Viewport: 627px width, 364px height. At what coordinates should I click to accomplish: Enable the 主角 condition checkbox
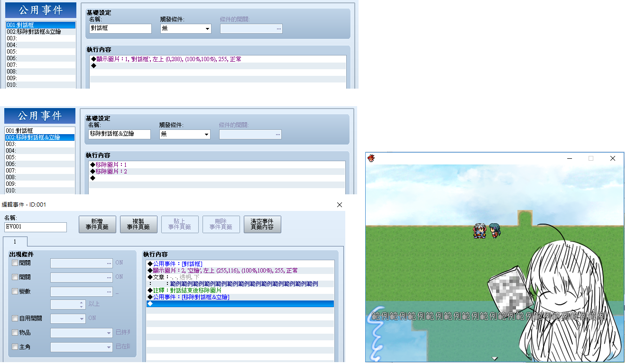pyautogui.click(x=15, y=347)
